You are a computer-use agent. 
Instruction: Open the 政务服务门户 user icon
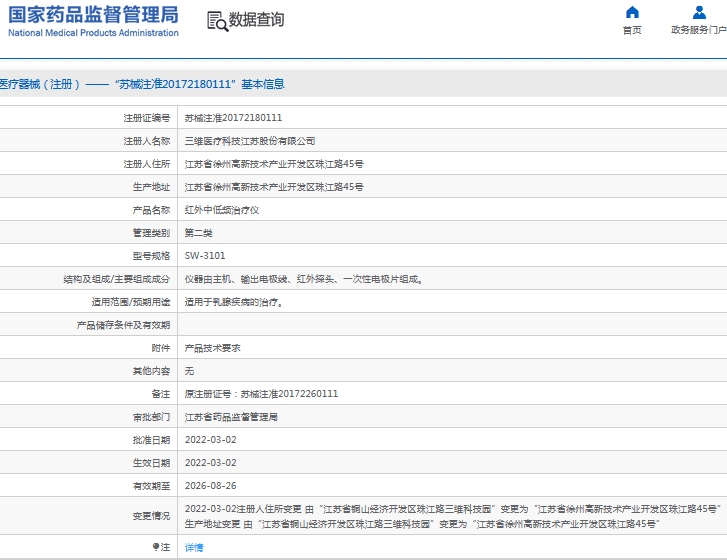[x=699, y=12]
